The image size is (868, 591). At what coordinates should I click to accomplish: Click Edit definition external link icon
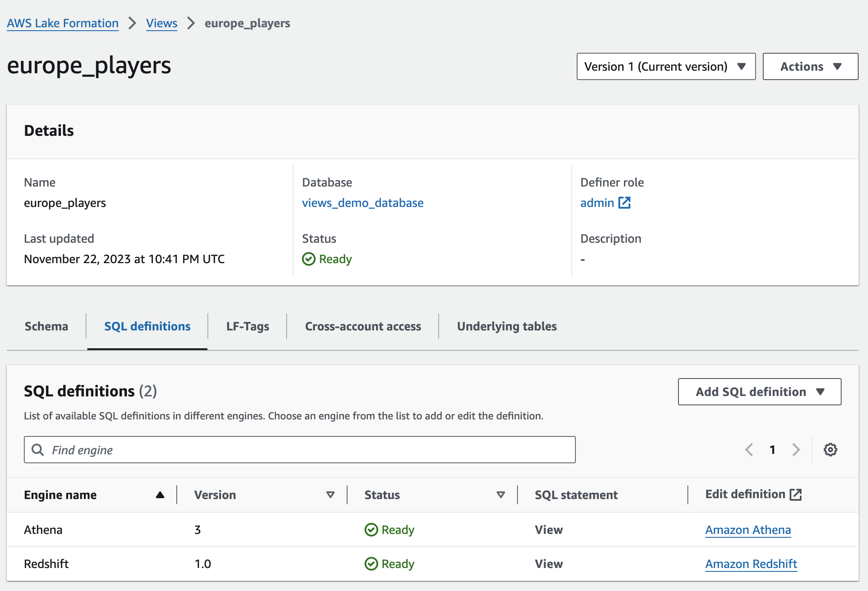click(796, 494)
